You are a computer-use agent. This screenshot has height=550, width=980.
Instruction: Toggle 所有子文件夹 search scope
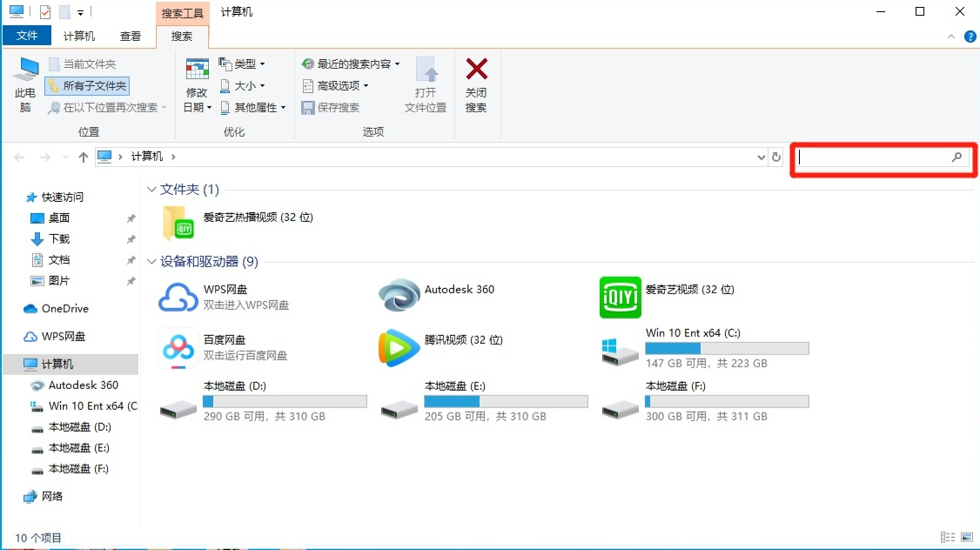click(x=87, y=85)
